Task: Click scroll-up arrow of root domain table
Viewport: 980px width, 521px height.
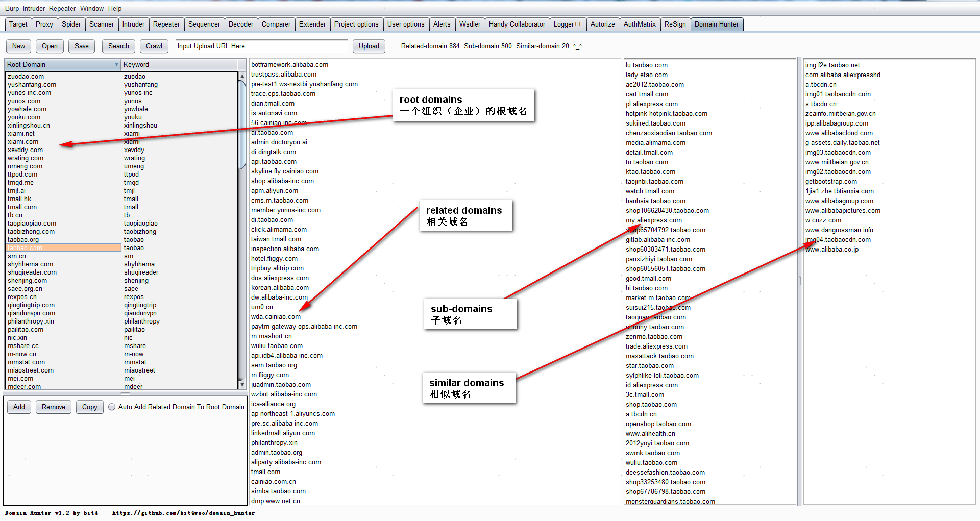Action: (x=242, y=76)
